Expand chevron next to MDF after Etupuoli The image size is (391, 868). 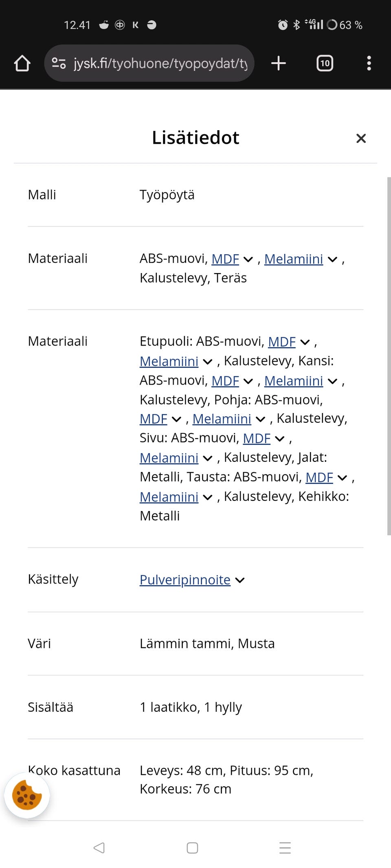[305, 342]
